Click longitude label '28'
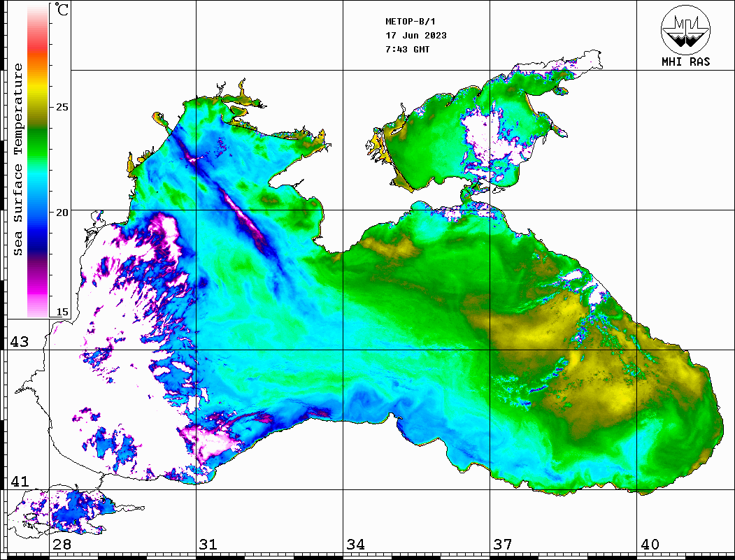 (62, 545)
